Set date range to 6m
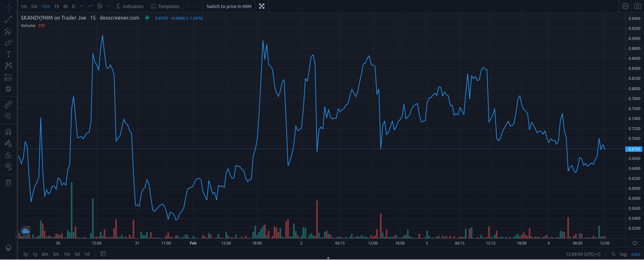Screen dimensions: 644x260 click(x=45, y=254)
